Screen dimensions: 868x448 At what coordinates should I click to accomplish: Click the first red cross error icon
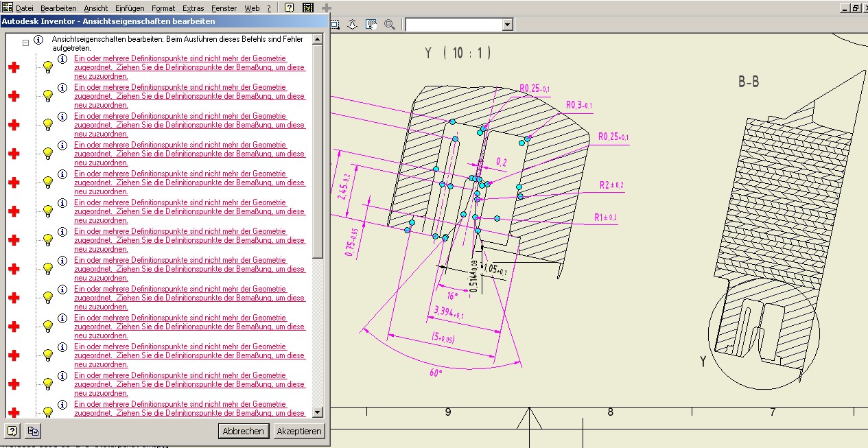pos(13,67)
